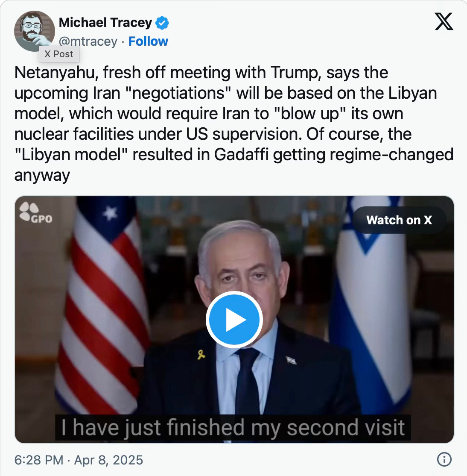Screen dimensions: 467x476
Task: Open the X logo link
Action: pyautogui.click(x=444, y=21)
